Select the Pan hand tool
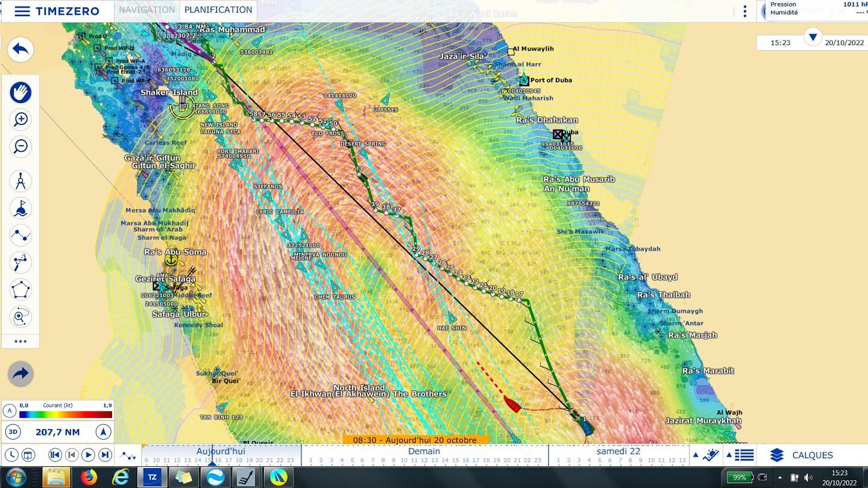The image size is (868, 488). tap(20, 93)
